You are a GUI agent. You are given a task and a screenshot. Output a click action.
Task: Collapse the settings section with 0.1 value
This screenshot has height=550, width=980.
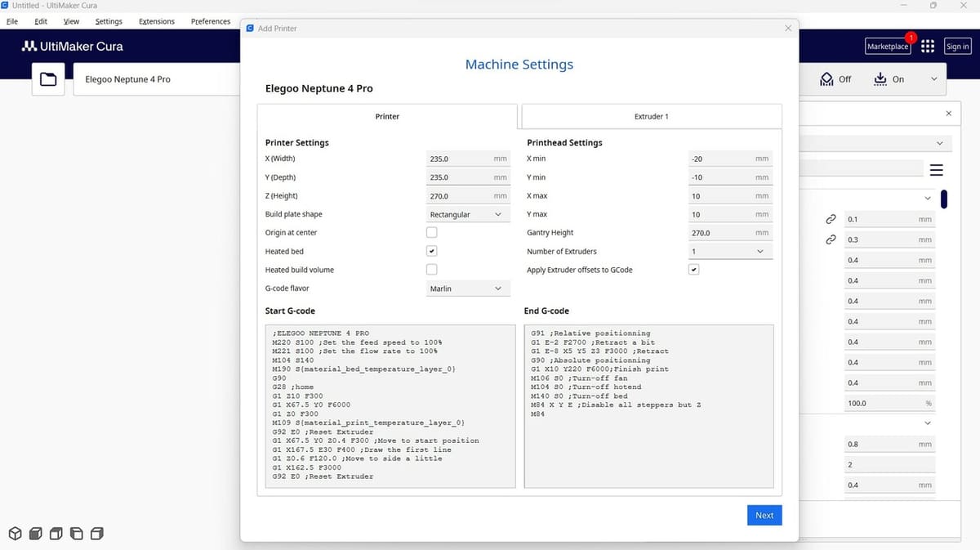927,198
